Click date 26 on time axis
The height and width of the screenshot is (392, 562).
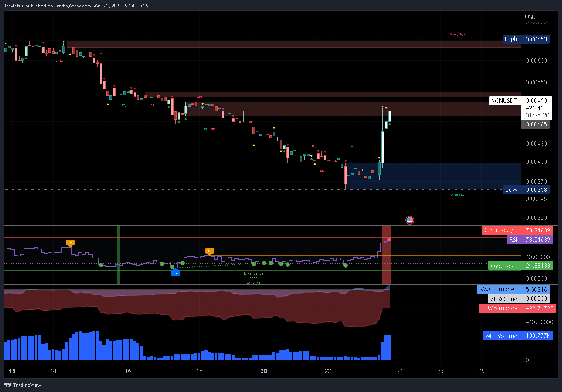click(x=481, y=371)
